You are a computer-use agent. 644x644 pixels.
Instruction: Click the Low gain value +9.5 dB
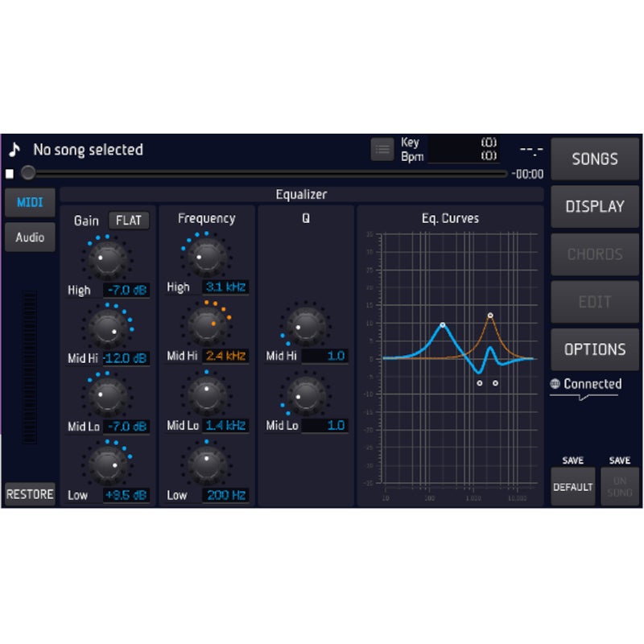[x=126, y=495]
